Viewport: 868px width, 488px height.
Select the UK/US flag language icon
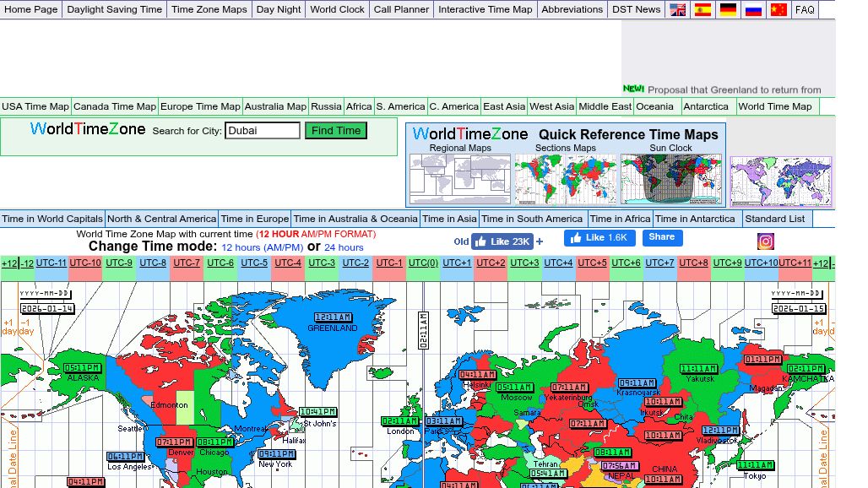pos(677,10)
